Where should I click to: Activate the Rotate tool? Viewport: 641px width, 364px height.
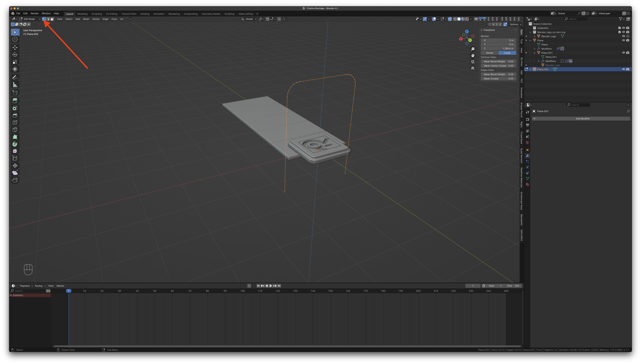point(15,55)
